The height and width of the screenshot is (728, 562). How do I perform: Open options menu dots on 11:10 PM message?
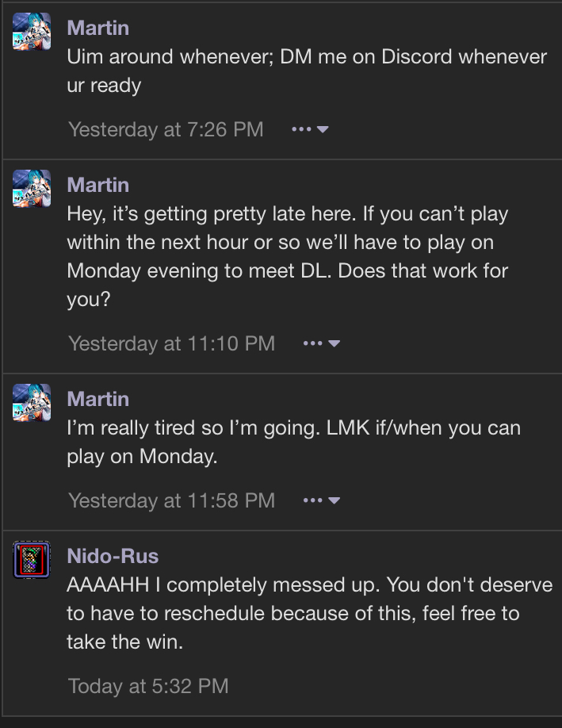click(313, 343)
